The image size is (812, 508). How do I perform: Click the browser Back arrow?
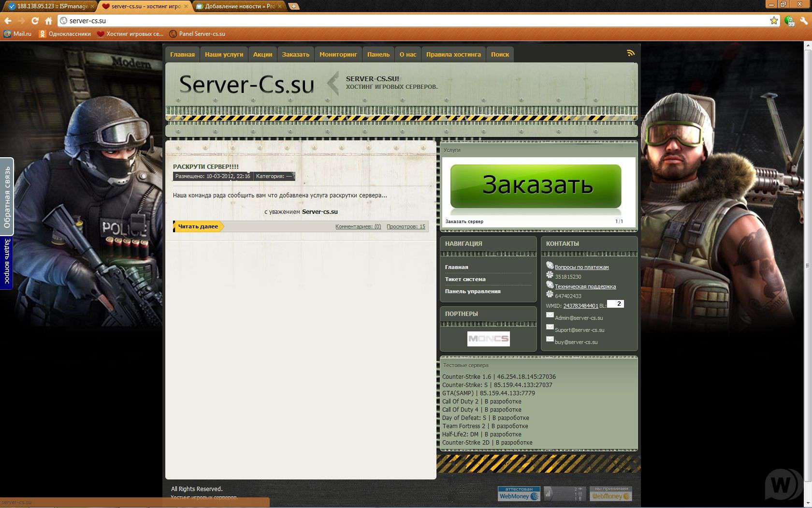click(x=8, y=21)
